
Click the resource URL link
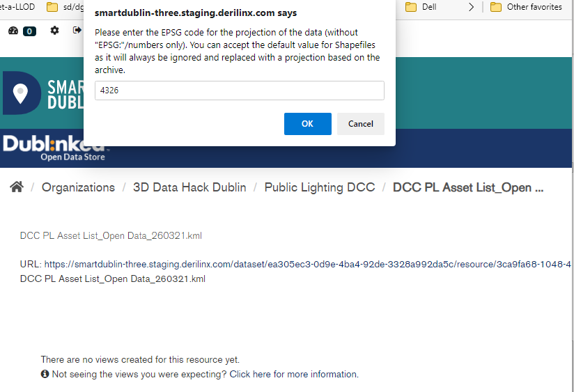coord(307,265)
